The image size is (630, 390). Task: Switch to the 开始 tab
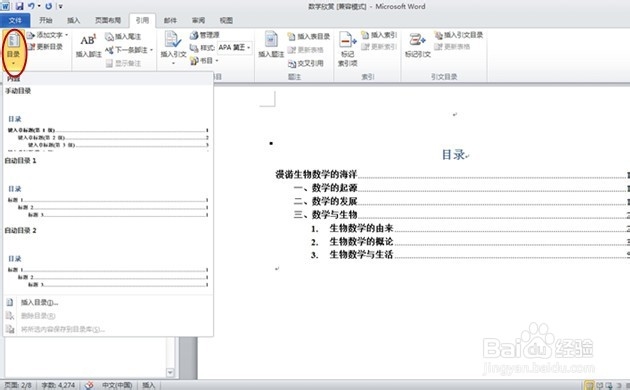coord(45,20)
